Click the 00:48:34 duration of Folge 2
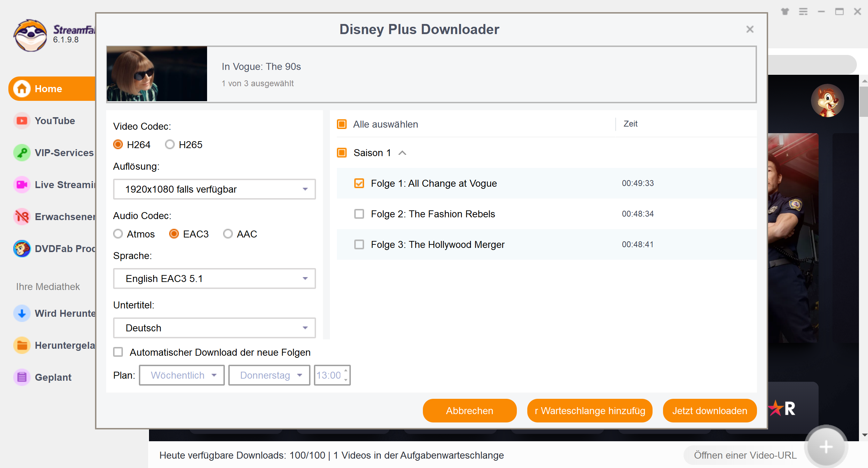 pyautogui.click(x=638, y=214)
